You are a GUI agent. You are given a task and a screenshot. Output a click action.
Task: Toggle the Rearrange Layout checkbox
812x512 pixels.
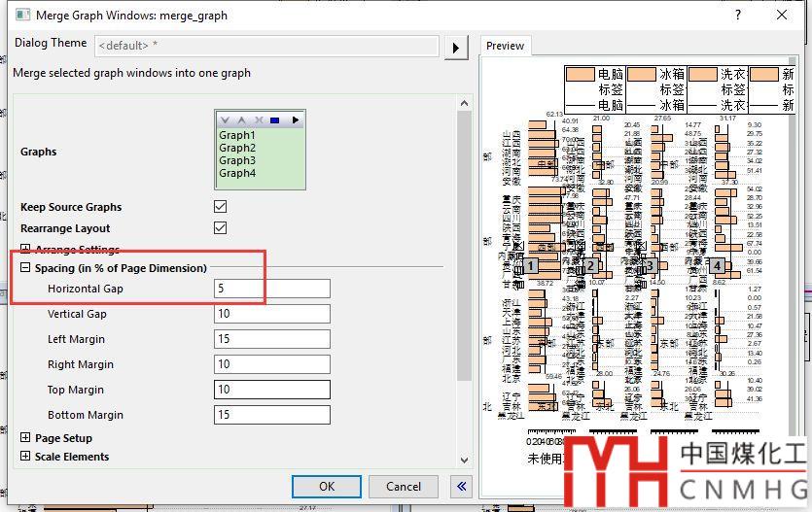[221, 228]
